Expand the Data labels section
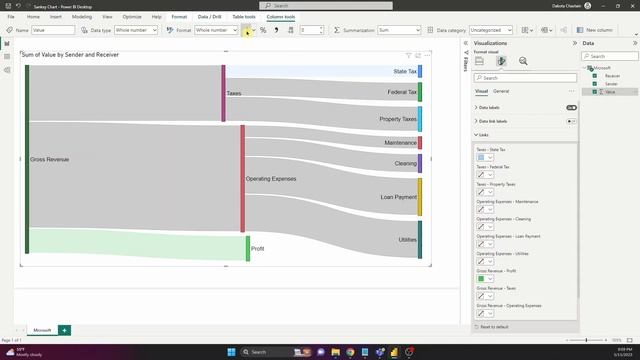Viewport: 640px width, 360px height. click(476, 108)
